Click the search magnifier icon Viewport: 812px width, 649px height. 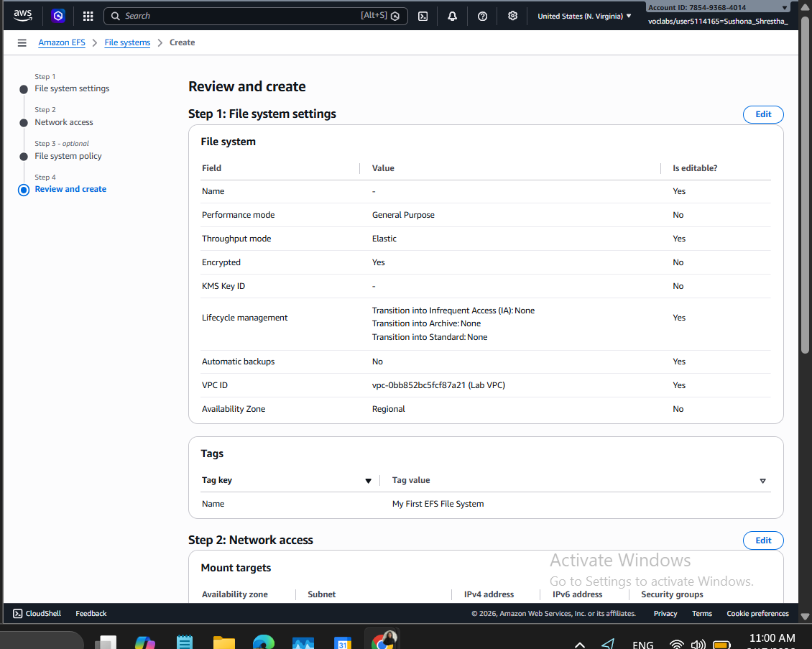116,16
